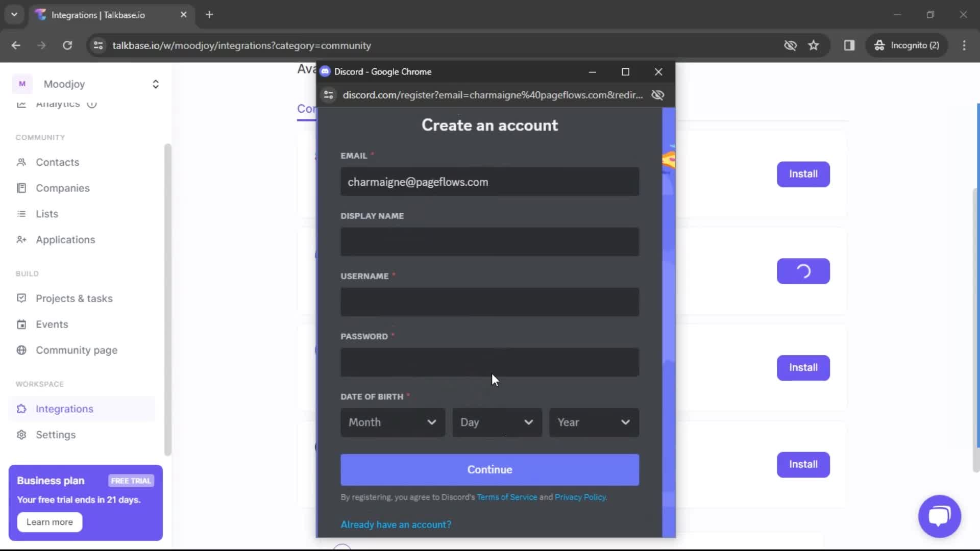Screen dimensions: 980x551
Task: Navigate to Events in sidebar
Action: coord(52,323)
